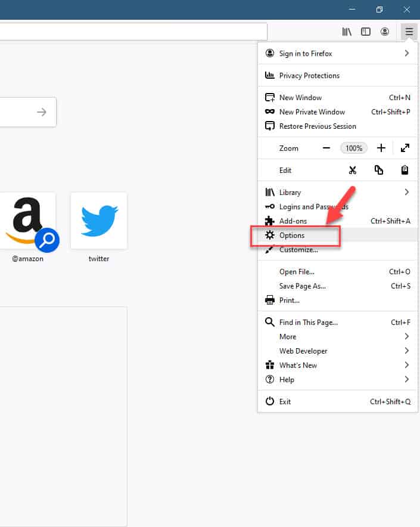Minimize the Firefox window
Image resolution: width=420 pixels, height=527 pixels.
coord(352,10)
